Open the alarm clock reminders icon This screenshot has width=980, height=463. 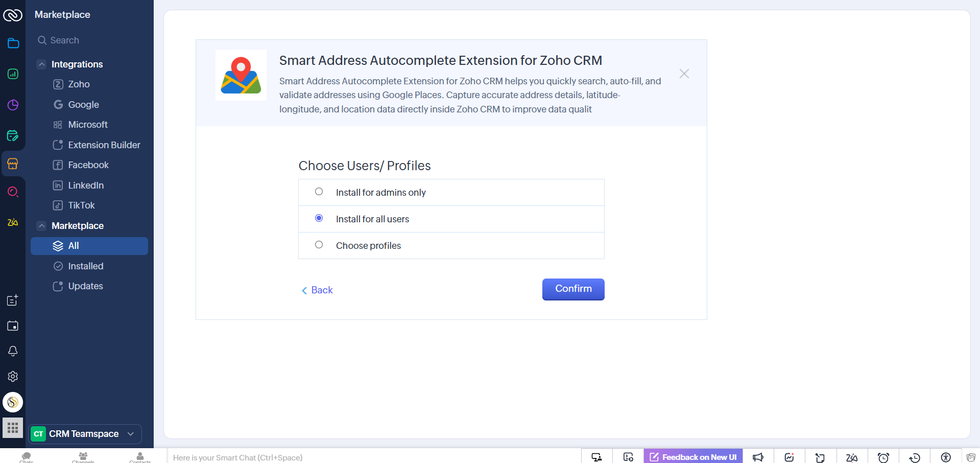click(x=883, y=457)
